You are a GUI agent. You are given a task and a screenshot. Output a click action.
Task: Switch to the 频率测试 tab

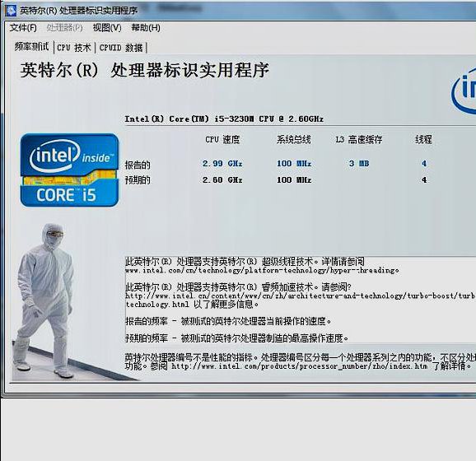tap(31, 47)
